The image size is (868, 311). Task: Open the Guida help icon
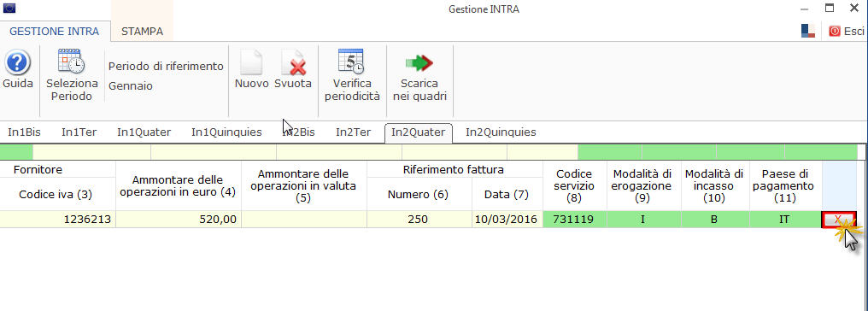[18, 62]
